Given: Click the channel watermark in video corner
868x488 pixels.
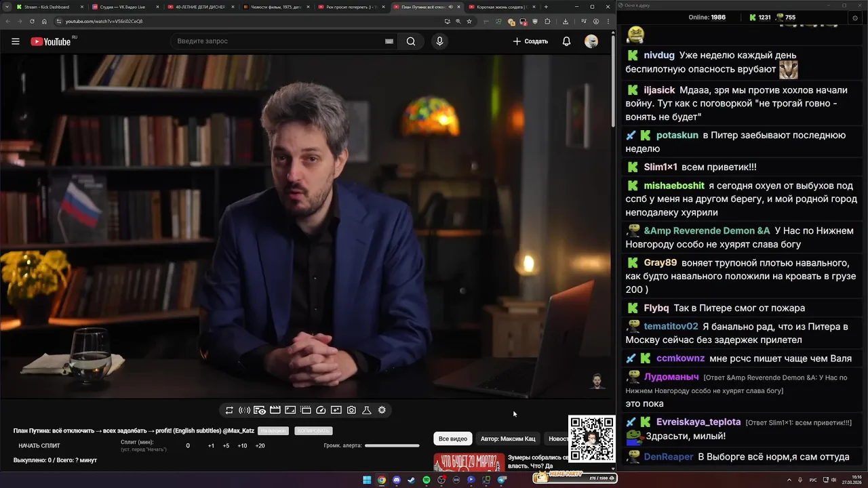Looking at the screenshot, I should pos(597,382).
